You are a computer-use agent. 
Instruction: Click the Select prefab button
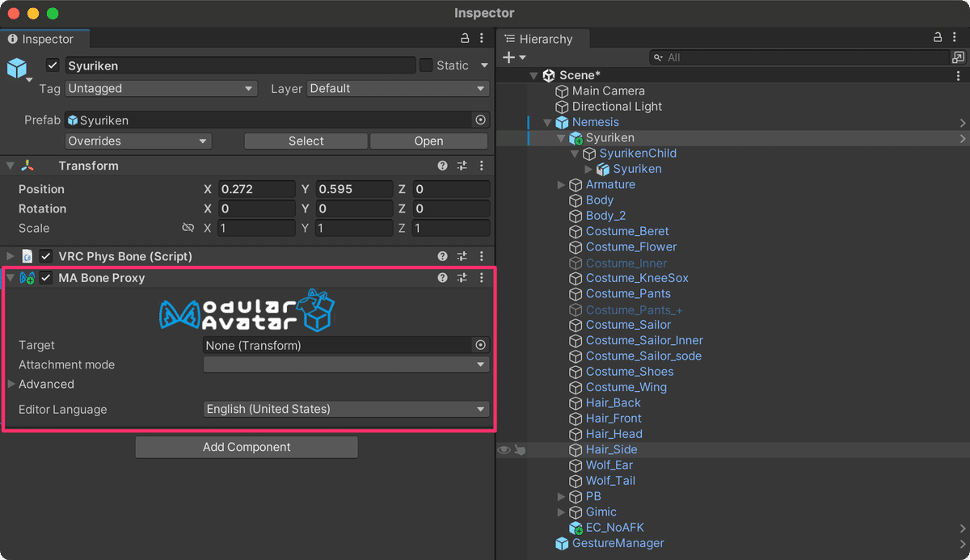click(x=306, y=141)
